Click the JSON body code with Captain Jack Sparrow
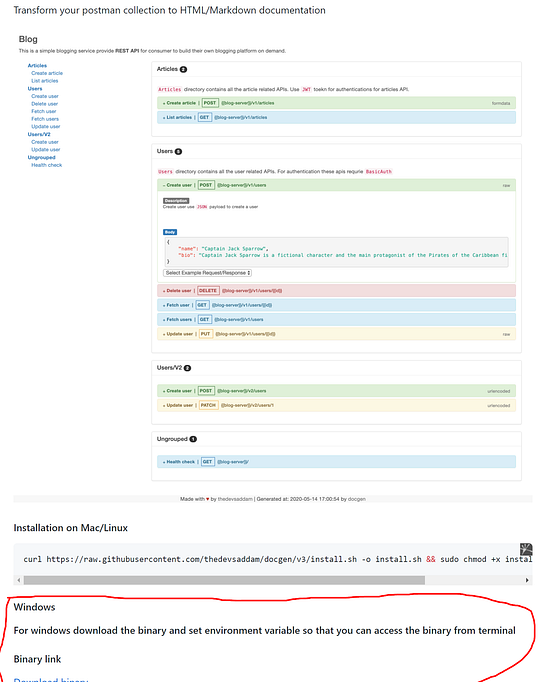Viewport: 552px width, 682px height. tap(336, 252)
